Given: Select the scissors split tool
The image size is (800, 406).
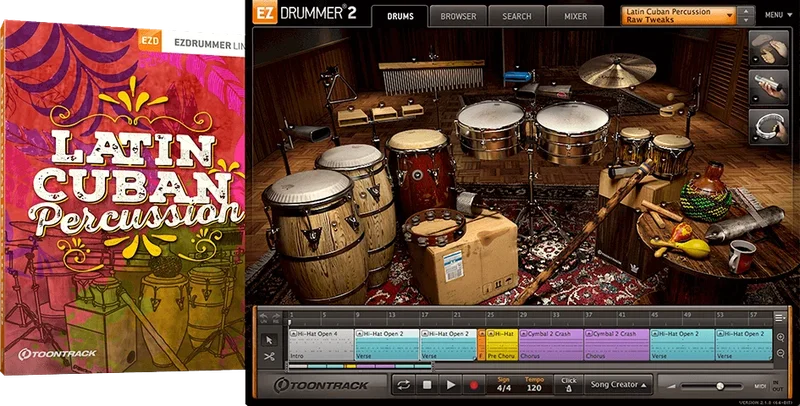Looking at the screenshot, I should (x=269, y=357).
